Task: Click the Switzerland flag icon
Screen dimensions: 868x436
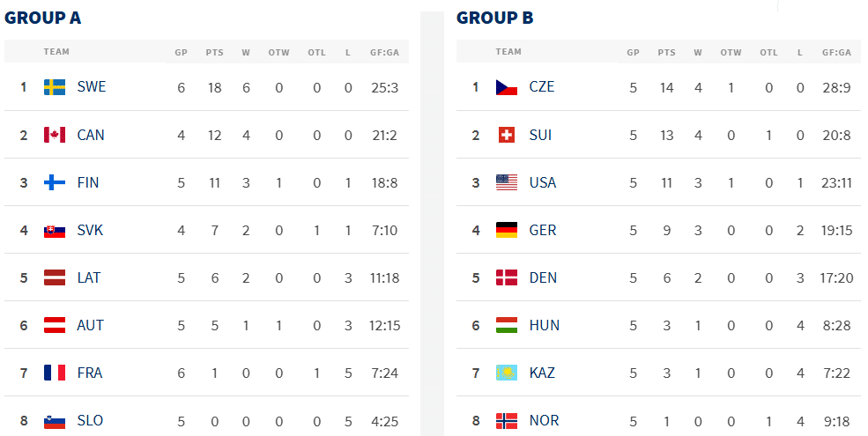Action: click(x=507, y=135)
